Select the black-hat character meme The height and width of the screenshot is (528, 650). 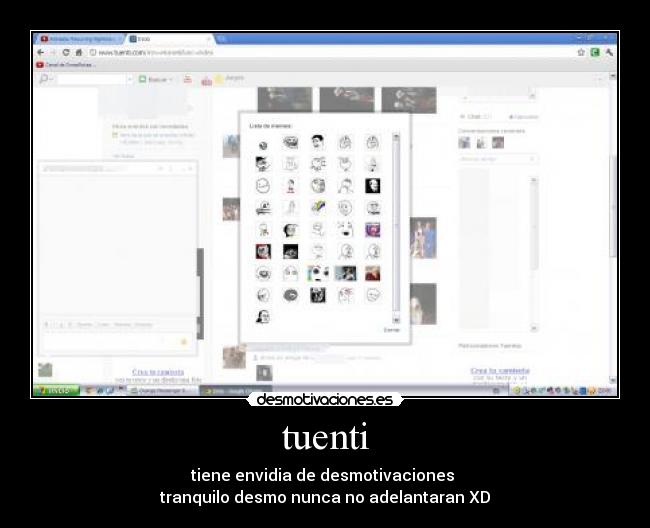pyautogui.click(x=263, y=164)
